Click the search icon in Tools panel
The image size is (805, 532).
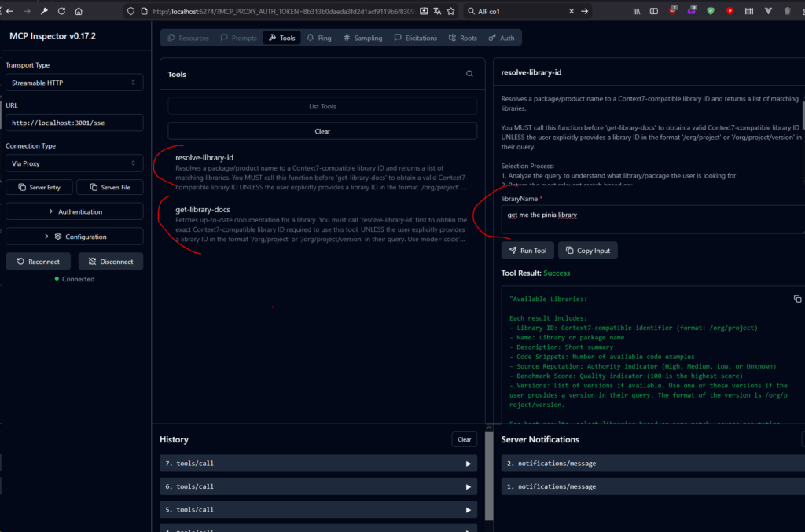pos(469,74)
